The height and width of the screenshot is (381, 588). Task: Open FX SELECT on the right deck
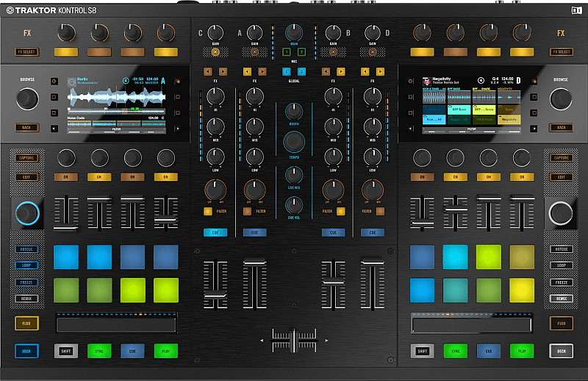[561, 52]
